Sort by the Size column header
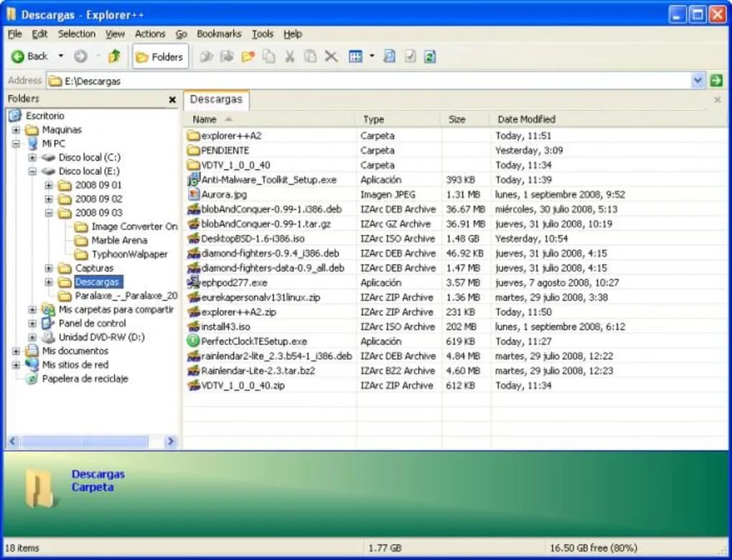 (x=466, y=119)
